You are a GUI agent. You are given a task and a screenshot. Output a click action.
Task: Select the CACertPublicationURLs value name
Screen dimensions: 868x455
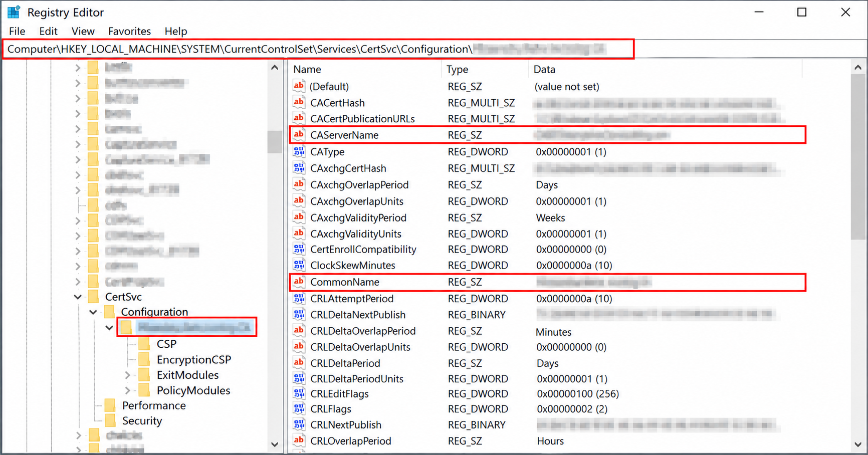(362, 119)
